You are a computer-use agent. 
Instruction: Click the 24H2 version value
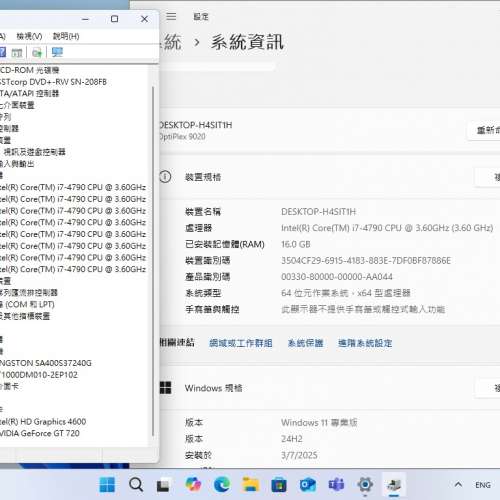click(x=292, y=439)
